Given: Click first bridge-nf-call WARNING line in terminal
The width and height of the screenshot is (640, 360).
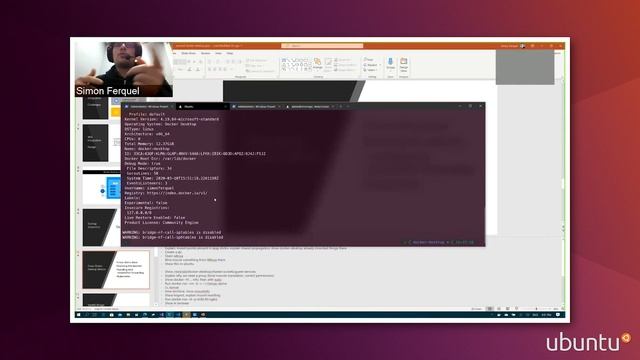Looking at the screenshot, I should click(x=172, y=232).
